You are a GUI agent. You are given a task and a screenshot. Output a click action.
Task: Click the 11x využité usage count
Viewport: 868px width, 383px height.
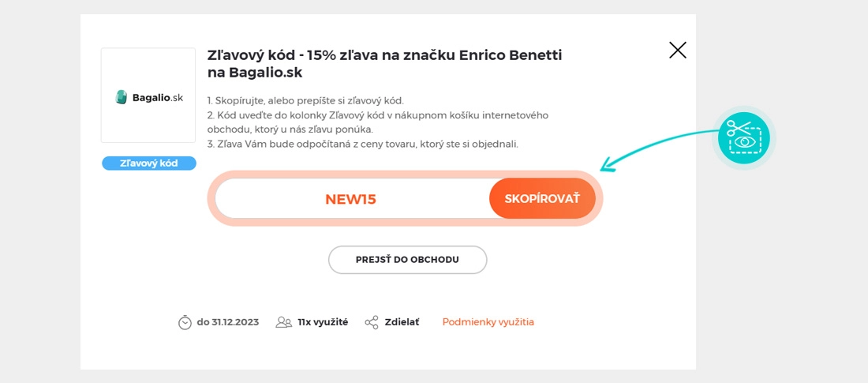pos(323,322)
